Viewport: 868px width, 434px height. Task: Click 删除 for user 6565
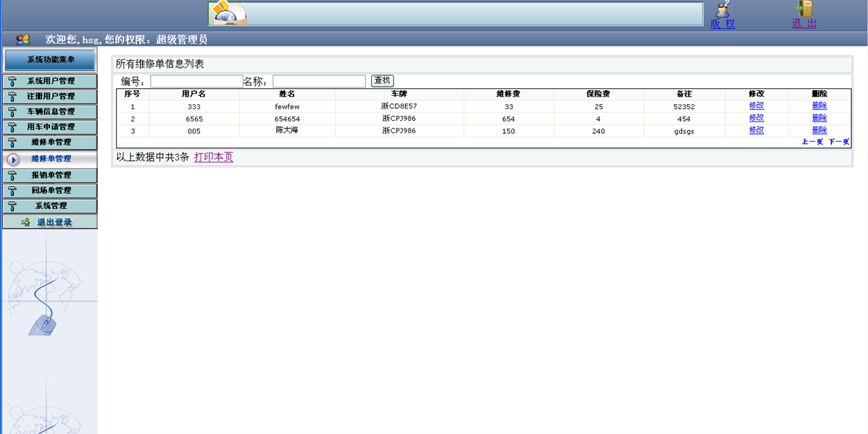(x=819, y=119)
